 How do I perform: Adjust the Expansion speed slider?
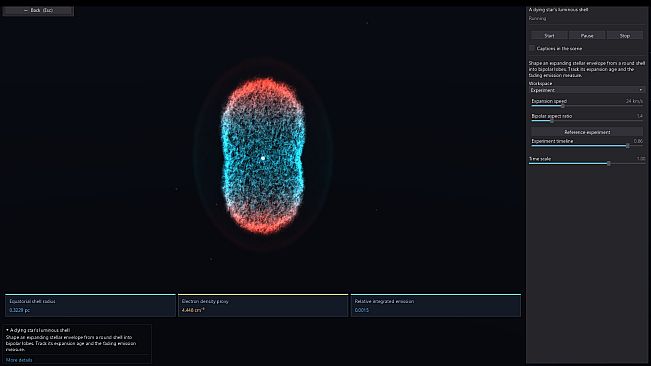click(x=587, y=106)
